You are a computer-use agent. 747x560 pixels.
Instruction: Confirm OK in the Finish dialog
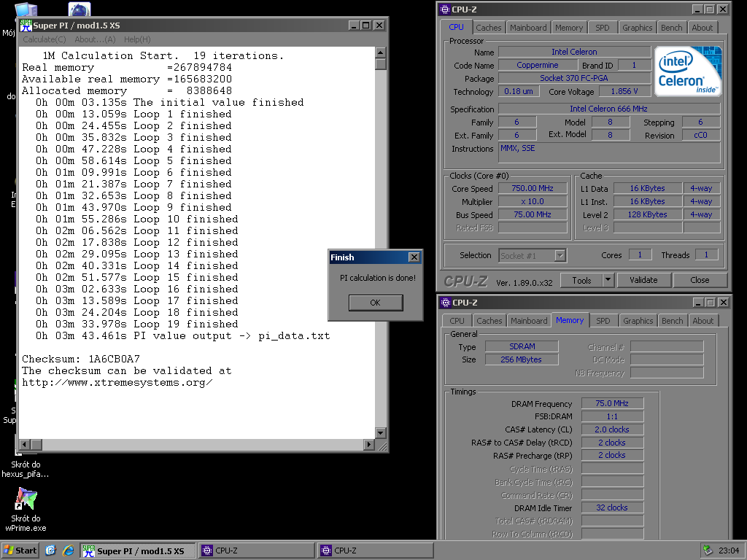(376, 303)
